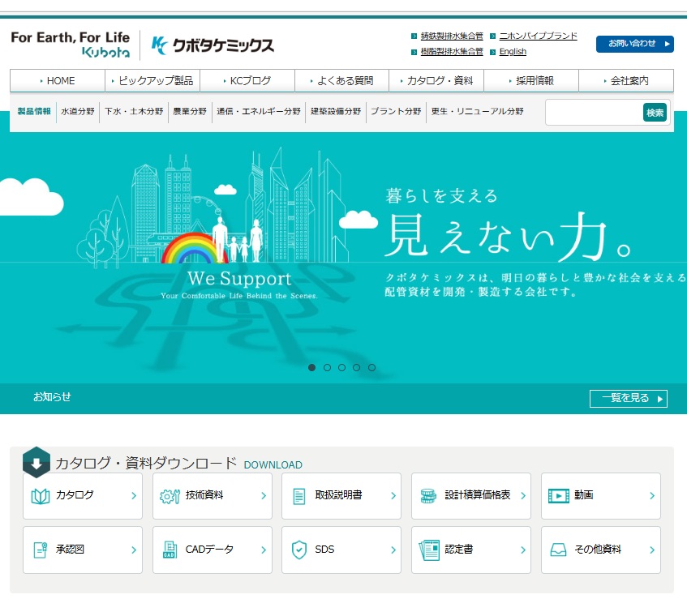
Task: Switch to the third carousel slide dot
Action: point(342,367)
